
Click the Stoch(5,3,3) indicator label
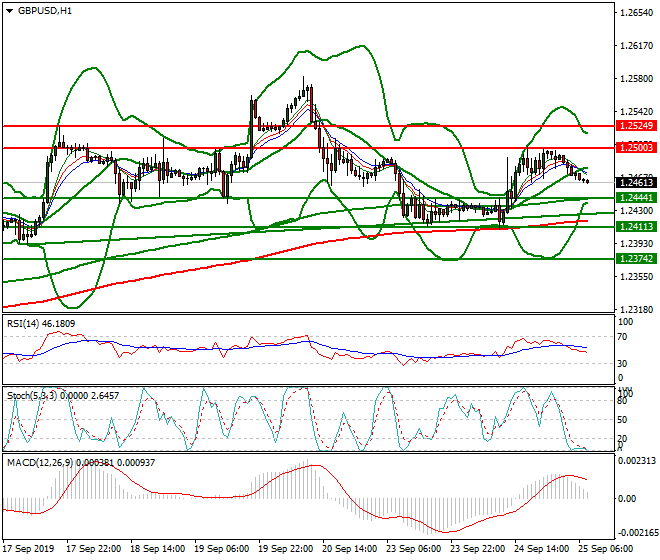(63, 395)
